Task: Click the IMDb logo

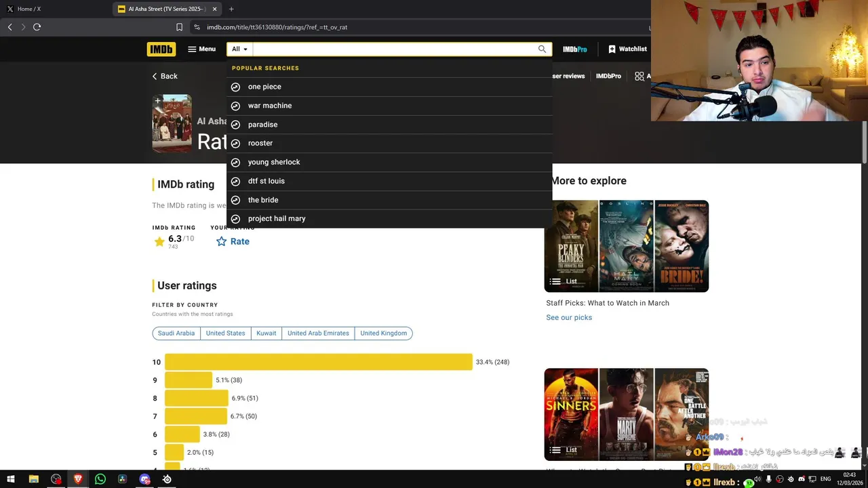Action: coord(161,49)
